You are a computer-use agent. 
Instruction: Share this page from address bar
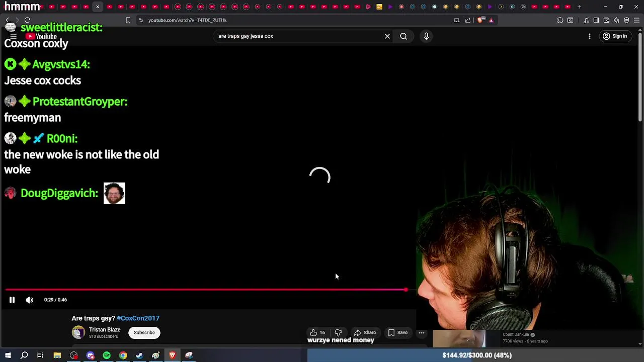[x=468, y=20]
